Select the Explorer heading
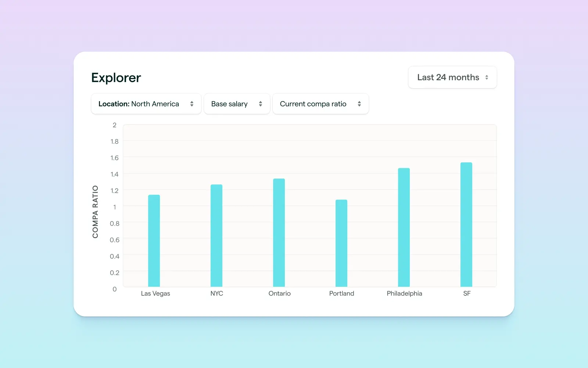 tap(116, 77)
